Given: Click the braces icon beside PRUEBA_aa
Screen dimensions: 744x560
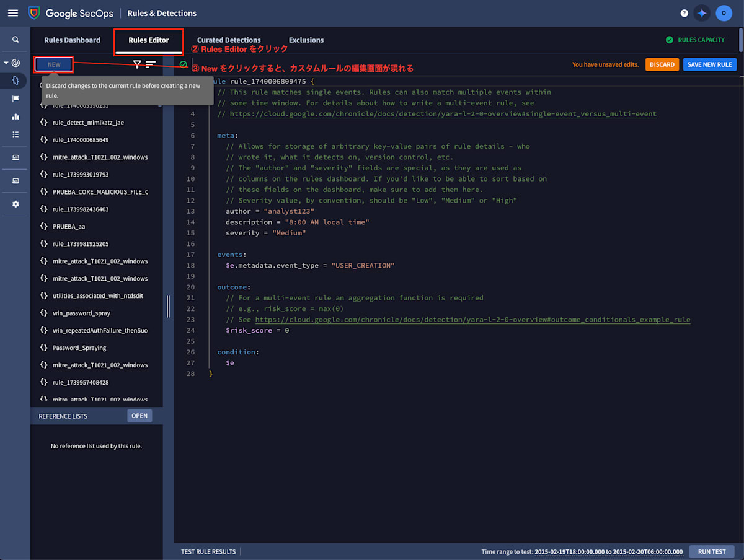Looking at the screenshot, I should (44, 227).
